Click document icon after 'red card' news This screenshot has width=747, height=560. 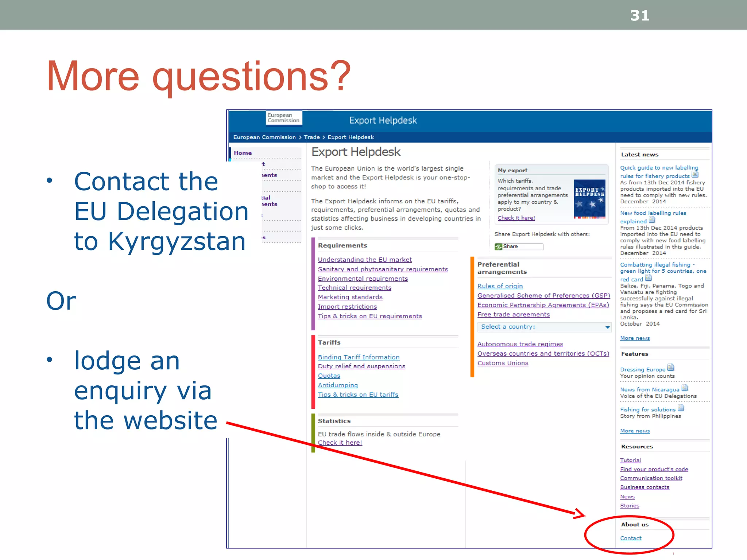click(648, 278)
